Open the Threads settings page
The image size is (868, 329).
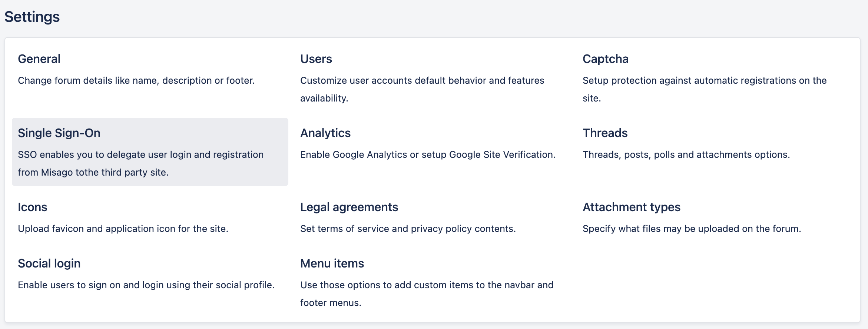coord(605,133)
